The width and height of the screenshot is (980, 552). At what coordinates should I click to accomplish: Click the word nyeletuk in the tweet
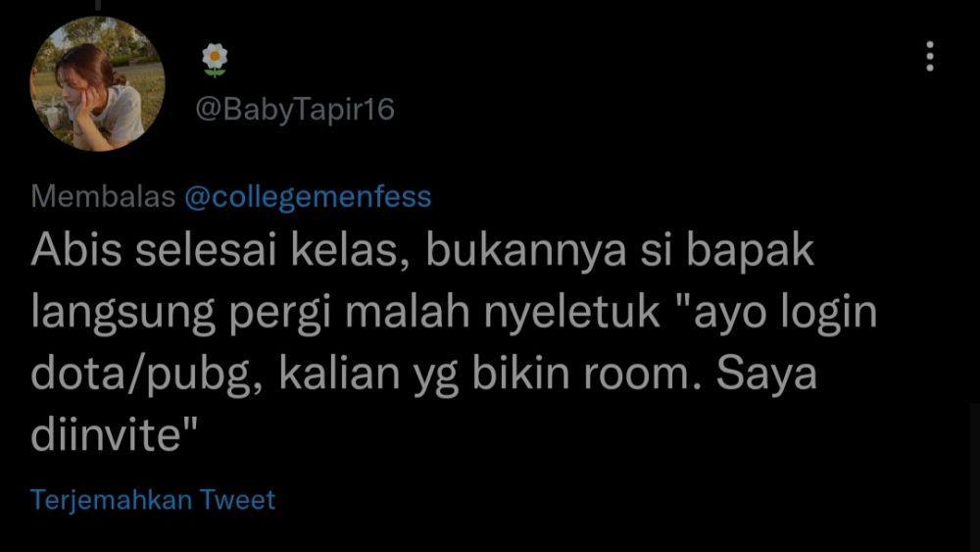tap(572, 312)
